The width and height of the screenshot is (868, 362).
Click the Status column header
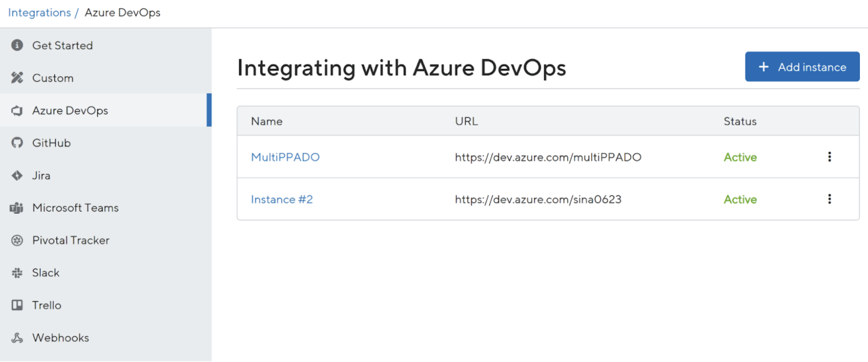[x=740, y=122]
